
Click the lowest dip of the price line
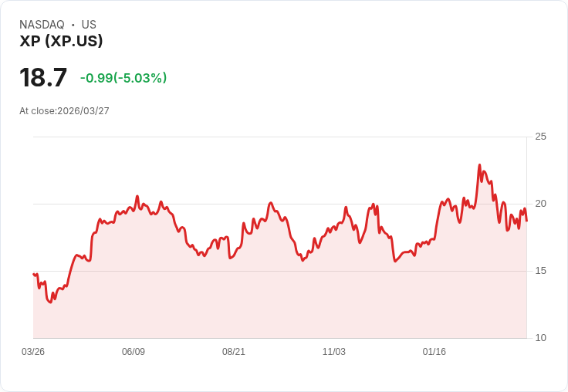(51, 302)
